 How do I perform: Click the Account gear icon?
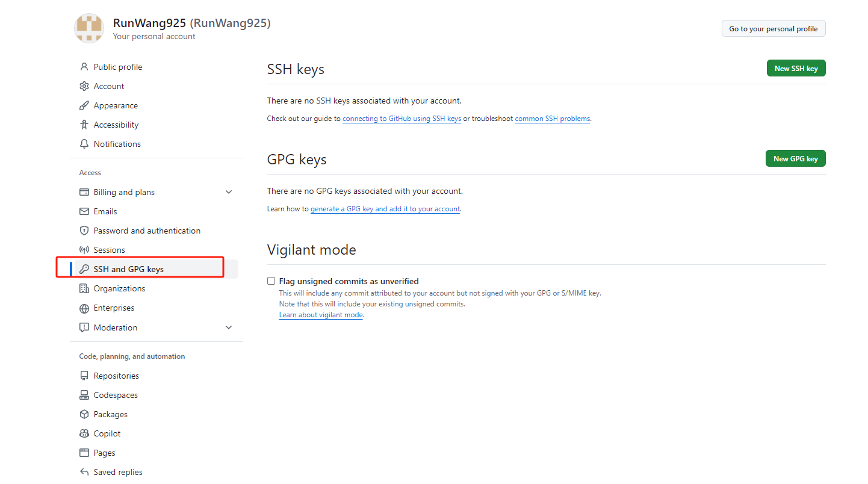pos(84,86)
